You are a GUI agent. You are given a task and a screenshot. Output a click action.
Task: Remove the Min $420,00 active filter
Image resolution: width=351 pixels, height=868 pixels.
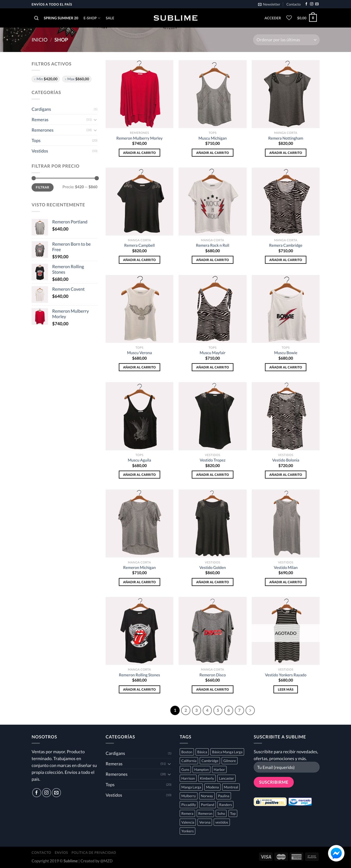pyautogui.click(x=46, y=79)
